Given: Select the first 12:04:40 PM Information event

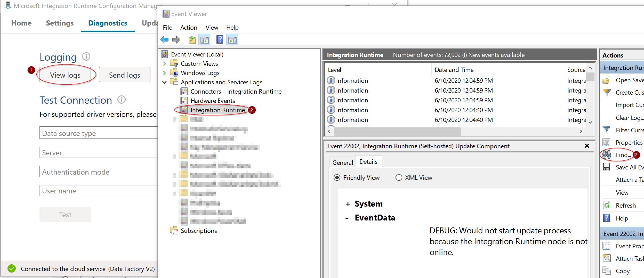Looking at the screenshot, I should [x=455, y=110].
